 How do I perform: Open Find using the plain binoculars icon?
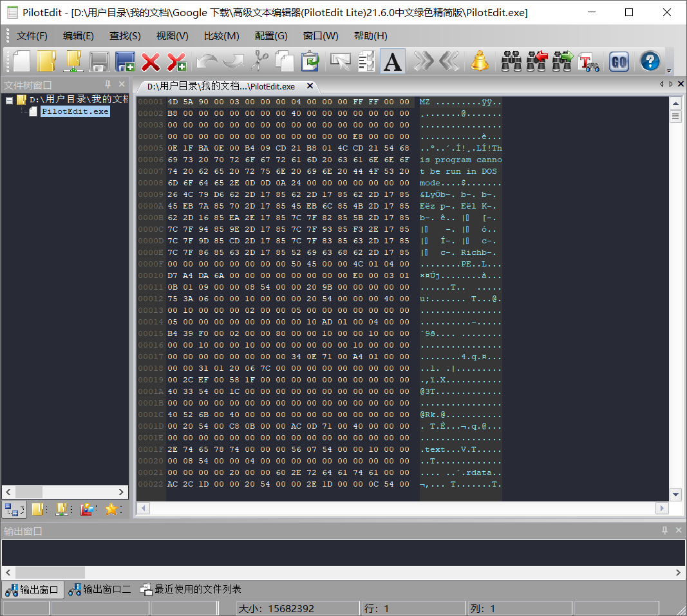(511, 61)
